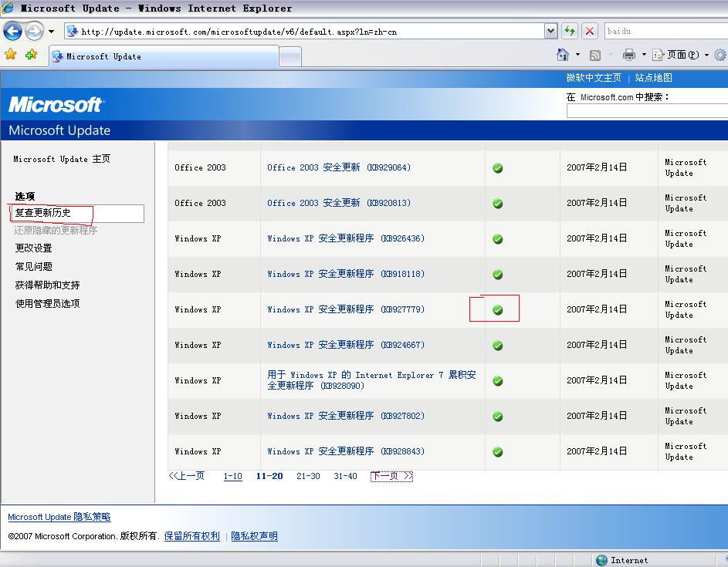Expand the Print dropdown arrow
Viewport: 728px width, 567px height.
(644, 55)
